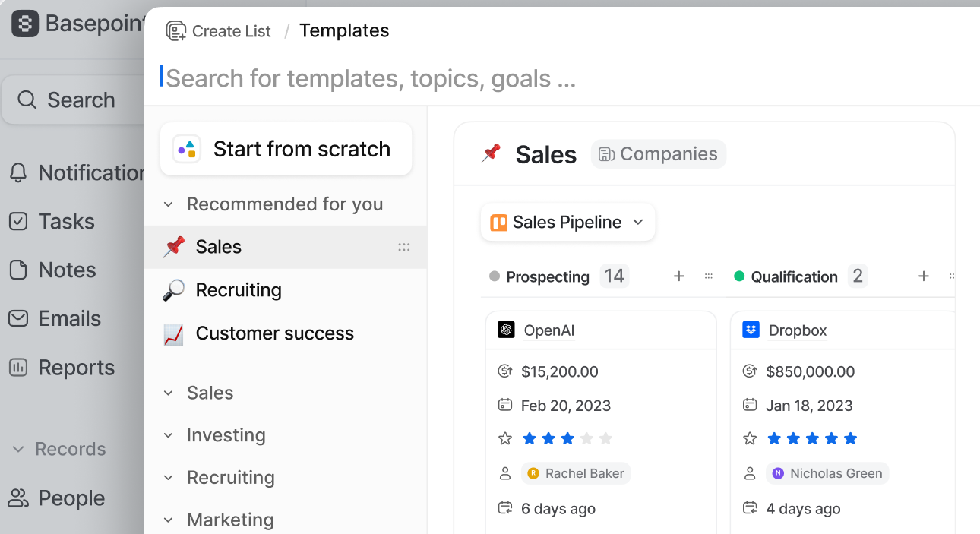Click the Dropbox logo on the card
This screenshot has height=534, width=980.
pos(751,330)
